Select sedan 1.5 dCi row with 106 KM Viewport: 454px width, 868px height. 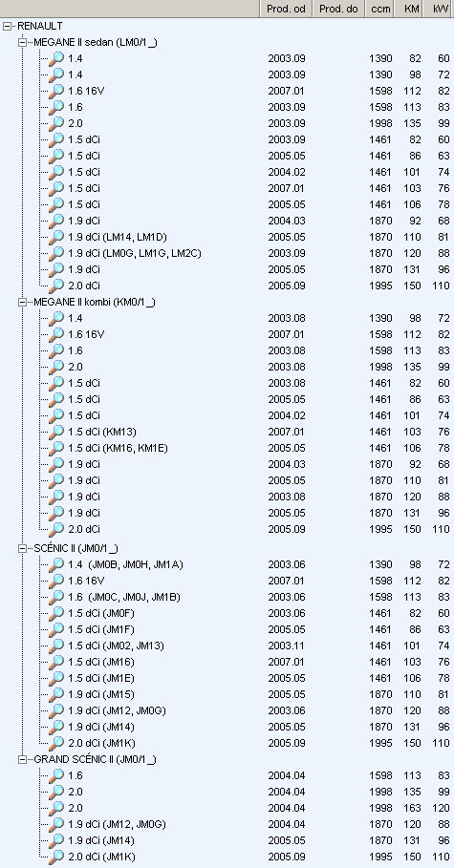pos(84,204)
